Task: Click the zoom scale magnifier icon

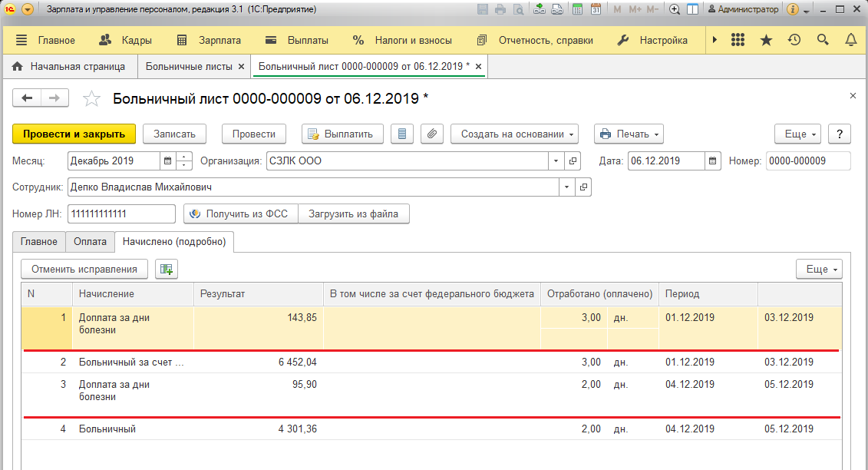Action: 675,9
